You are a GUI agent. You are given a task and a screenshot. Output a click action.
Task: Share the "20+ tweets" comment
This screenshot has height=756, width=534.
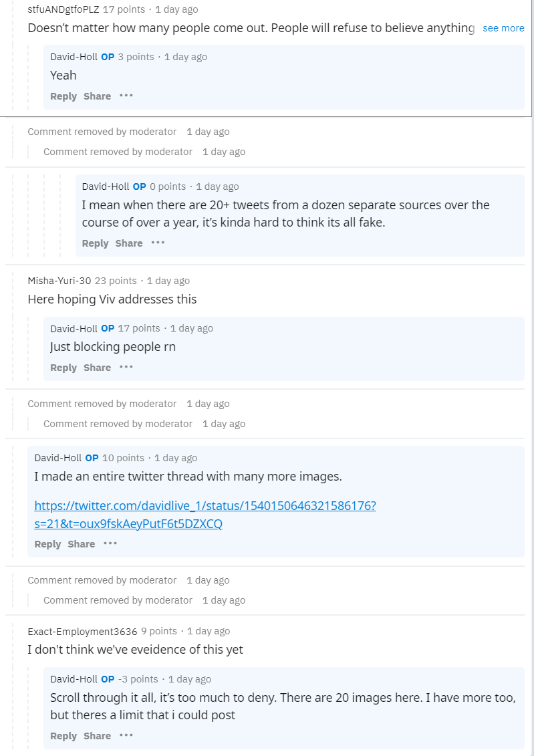tap(129, 243)
